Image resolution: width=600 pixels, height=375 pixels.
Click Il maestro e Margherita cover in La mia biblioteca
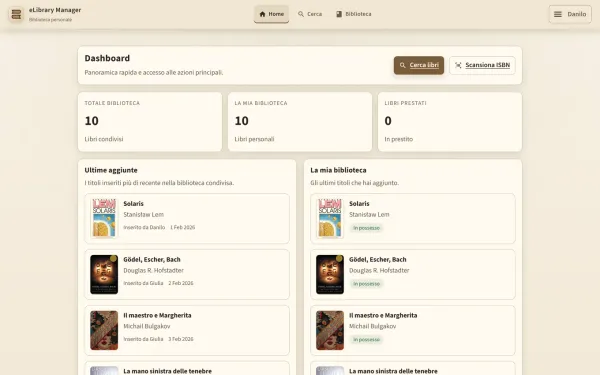(x=330, y=330)
